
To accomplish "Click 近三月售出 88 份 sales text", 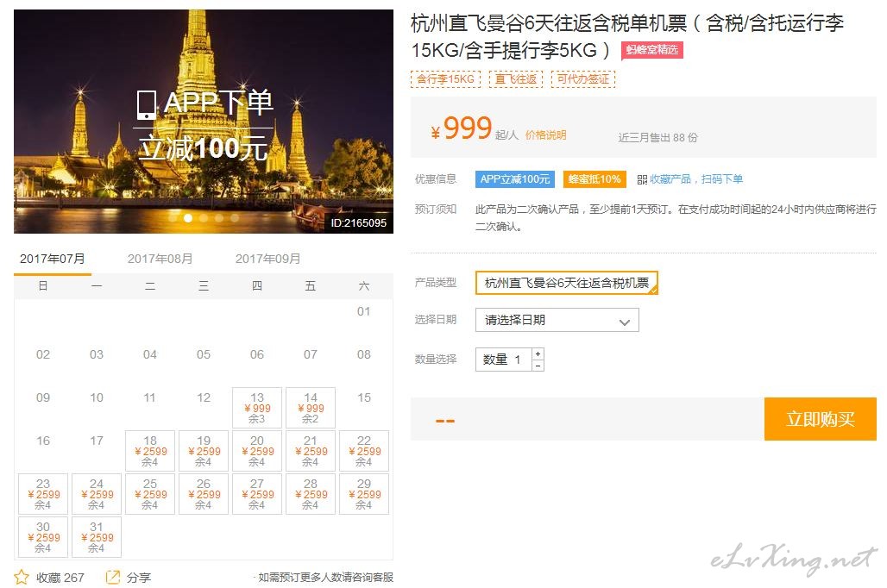I will (657, 137).
